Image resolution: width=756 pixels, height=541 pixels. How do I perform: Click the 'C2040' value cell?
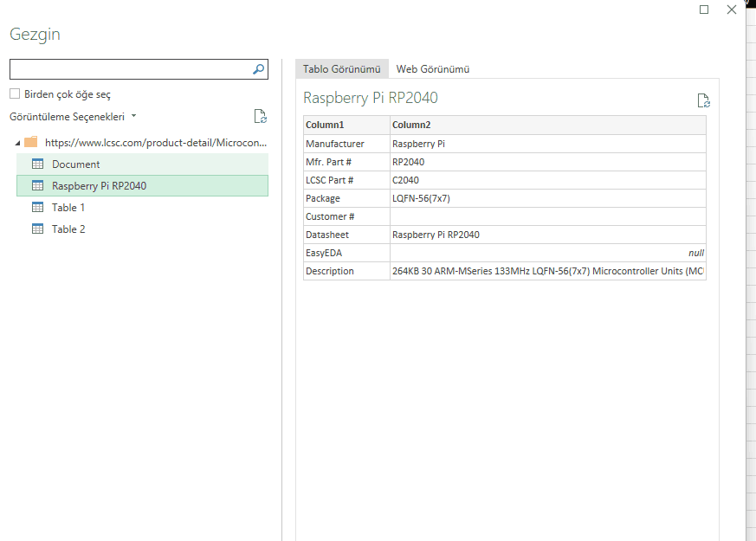[x=547, y=180]
